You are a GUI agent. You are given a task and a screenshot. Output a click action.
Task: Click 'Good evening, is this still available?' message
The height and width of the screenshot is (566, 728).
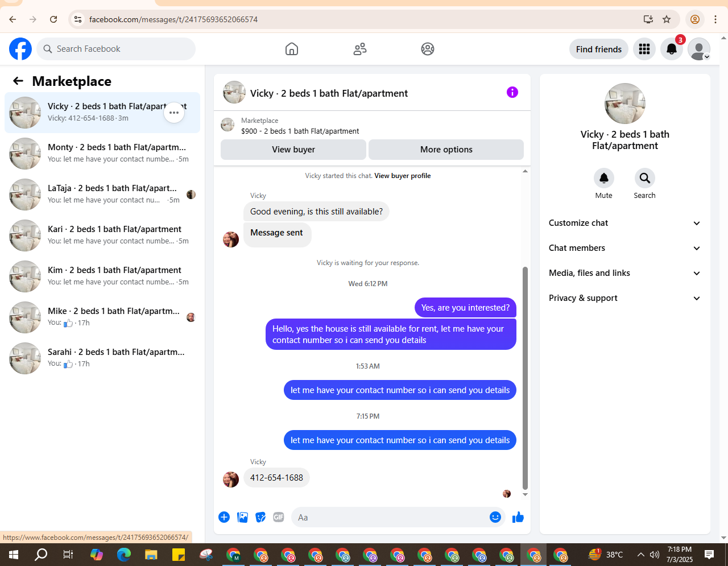click(x=316, y=212)
